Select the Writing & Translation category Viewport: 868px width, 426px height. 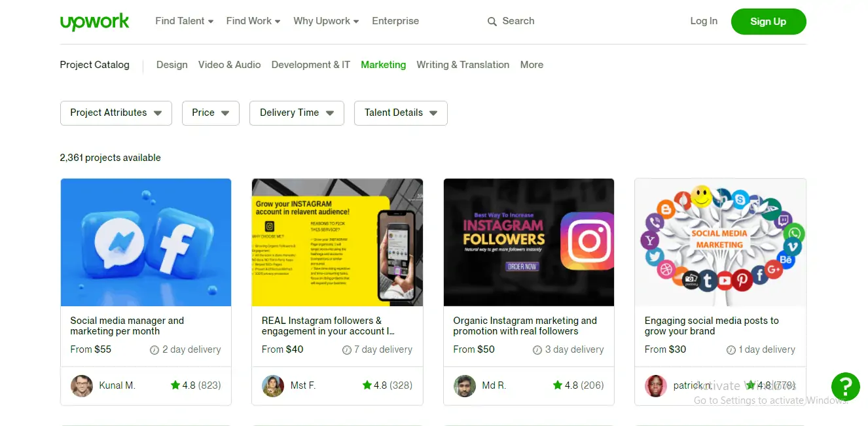tap(463, 64)
